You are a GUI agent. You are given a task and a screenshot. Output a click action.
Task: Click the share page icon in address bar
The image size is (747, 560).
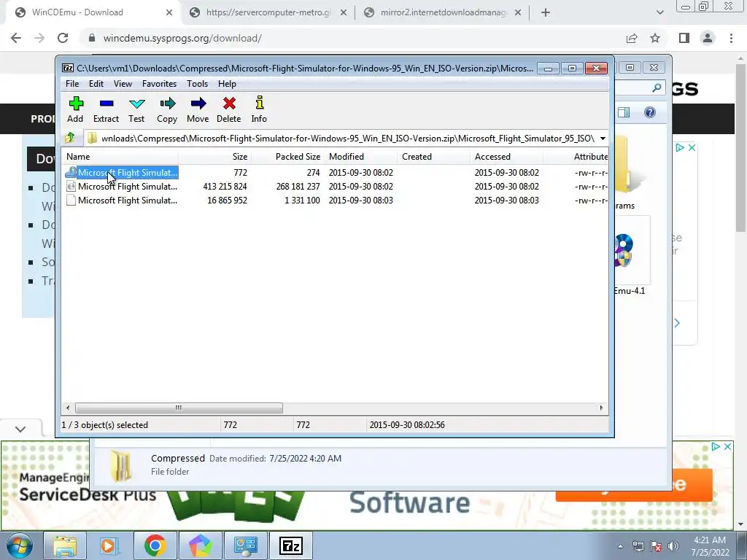[632, 38]
